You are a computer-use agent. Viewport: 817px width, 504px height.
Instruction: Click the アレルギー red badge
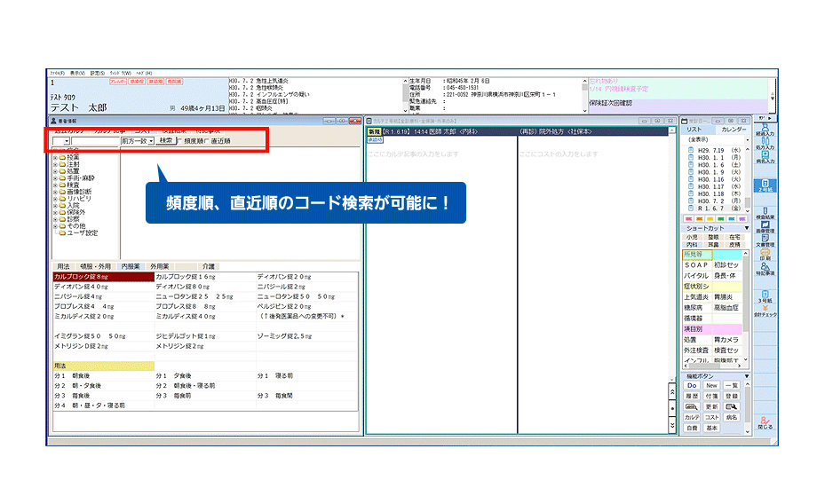(118, 82)
